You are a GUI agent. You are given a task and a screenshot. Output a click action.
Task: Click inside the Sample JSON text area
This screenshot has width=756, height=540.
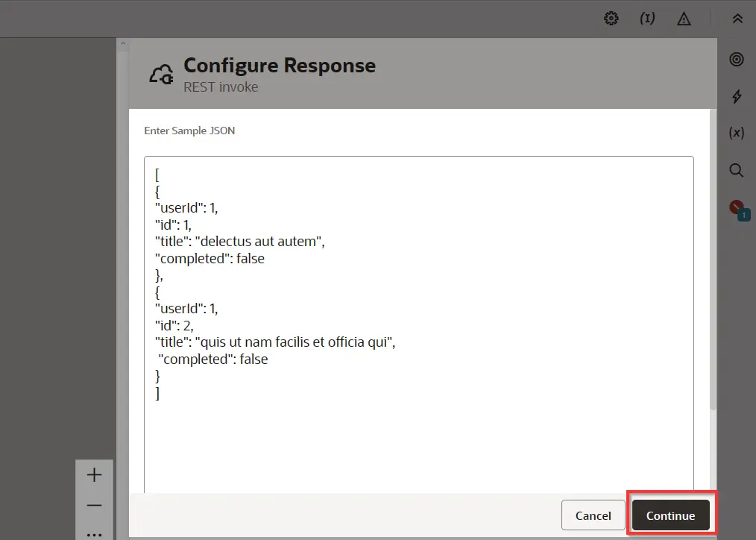pyautogui.click(x=418, y=440)
